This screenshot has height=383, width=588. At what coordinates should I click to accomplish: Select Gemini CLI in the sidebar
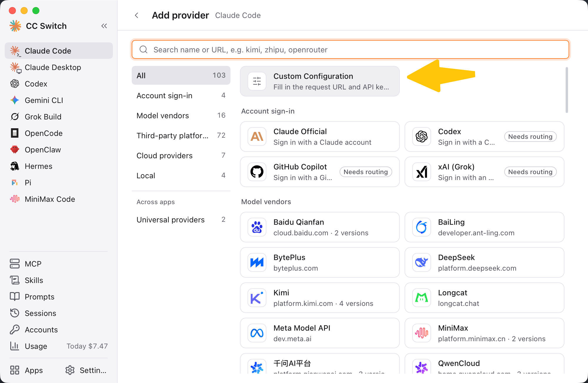pos(59,100)
